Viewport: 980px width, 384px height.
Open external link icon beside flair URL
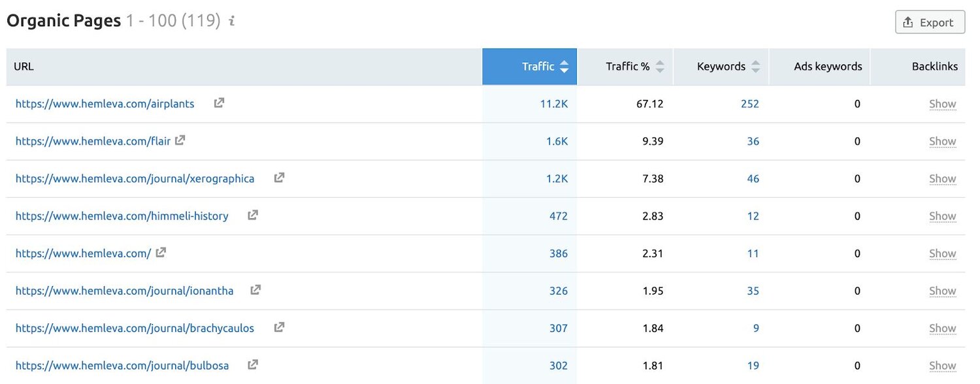[x=180, y=140]
